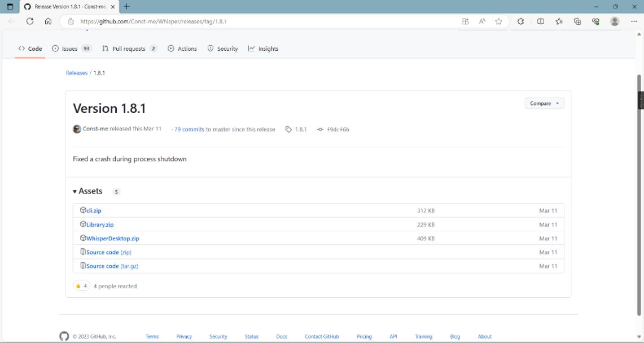The height and width of the screenshot is (343, 644).
Task: Click the GitHub logo in footer
Action: coord(64,336)
